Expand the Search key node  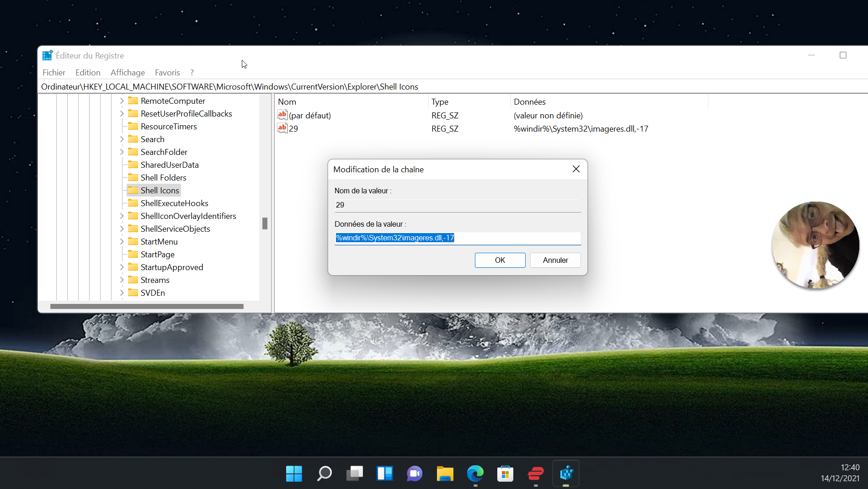(122, 139)
